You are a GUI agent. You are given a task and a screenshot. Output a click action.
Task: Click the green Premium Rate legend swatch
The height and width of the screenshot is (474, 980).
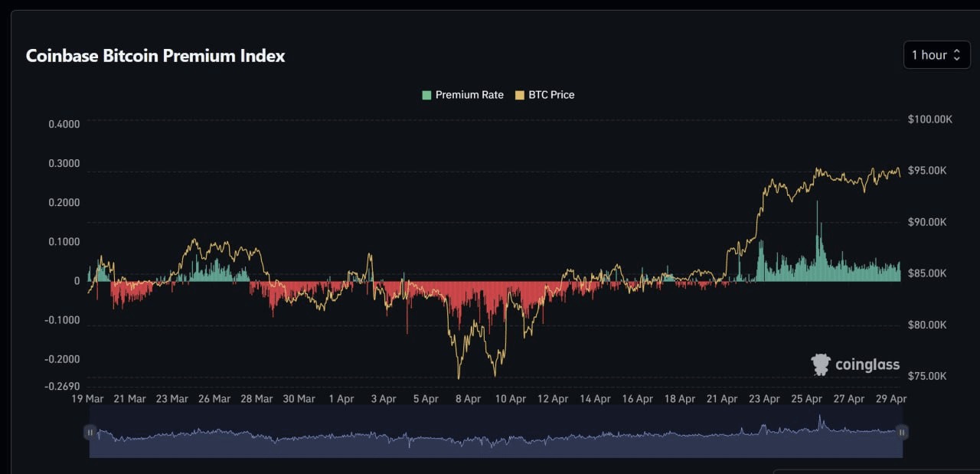click(x=426, y=95)
